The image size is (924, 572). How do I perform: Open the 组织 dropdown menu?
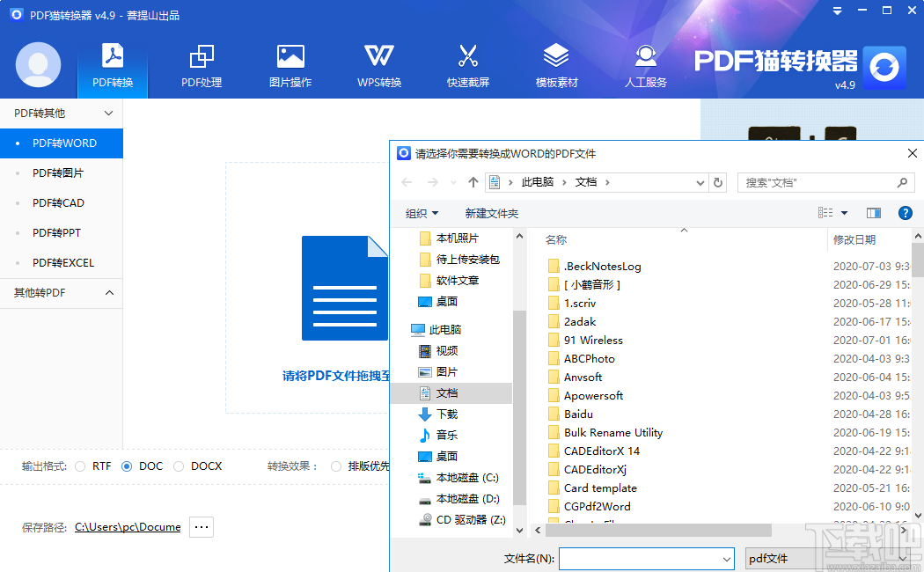(422, 213)
